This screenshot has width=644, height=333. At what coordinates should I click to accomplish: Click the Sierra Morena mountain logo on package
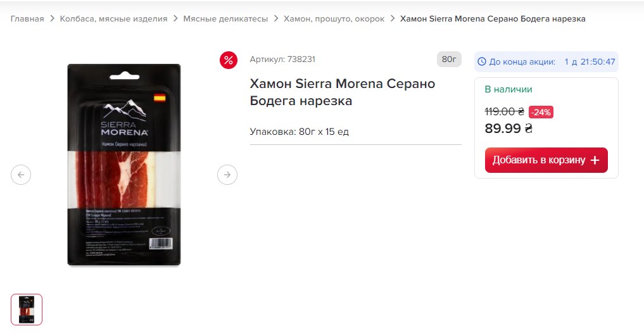(125, 118)
